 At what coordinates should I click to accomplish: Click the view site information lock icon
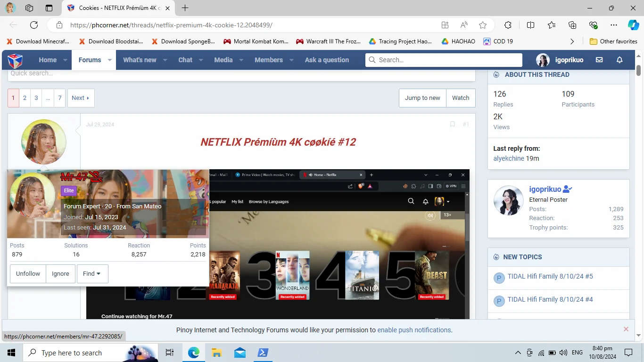(x=59, y=25)
